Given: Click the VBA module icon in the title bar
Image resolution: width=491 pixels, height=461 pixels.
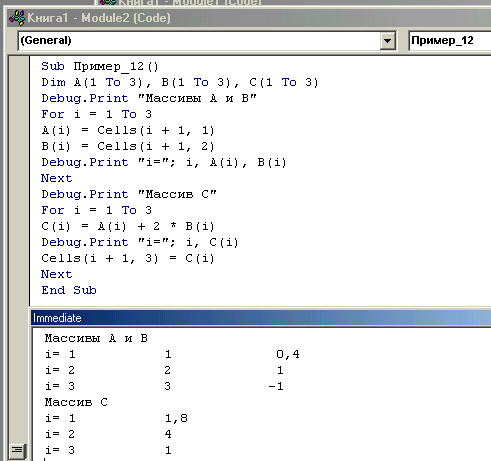Looking at the screenshot, I should tap(17, 18).
